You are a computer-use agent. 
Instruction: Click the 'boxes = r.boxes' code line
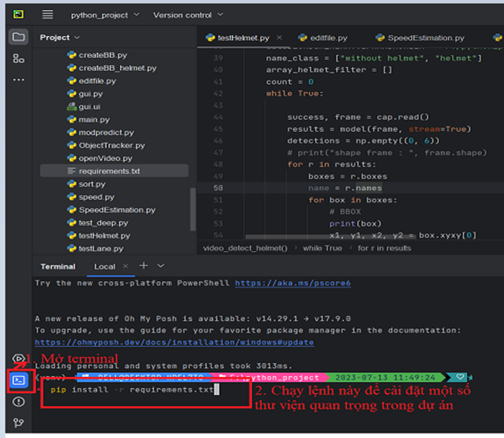click(348, 176)
